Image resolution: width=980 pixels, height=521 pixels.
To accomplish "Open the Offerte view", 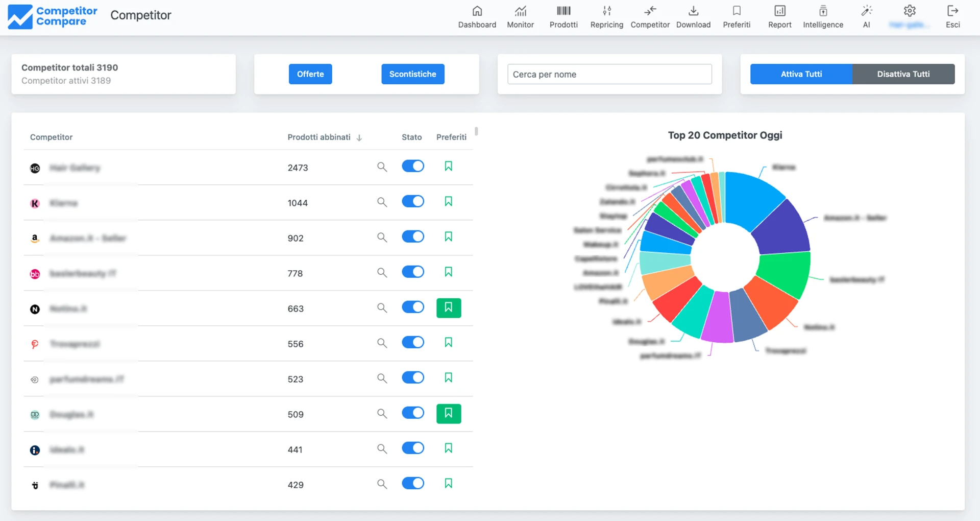I will tap(310, 74).
